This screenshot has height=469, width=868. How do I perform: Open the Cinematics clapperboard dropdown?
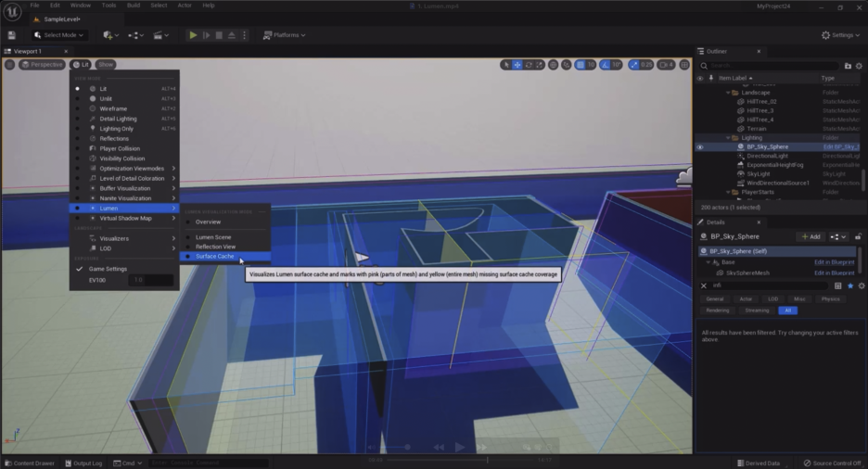click(160, 35)
